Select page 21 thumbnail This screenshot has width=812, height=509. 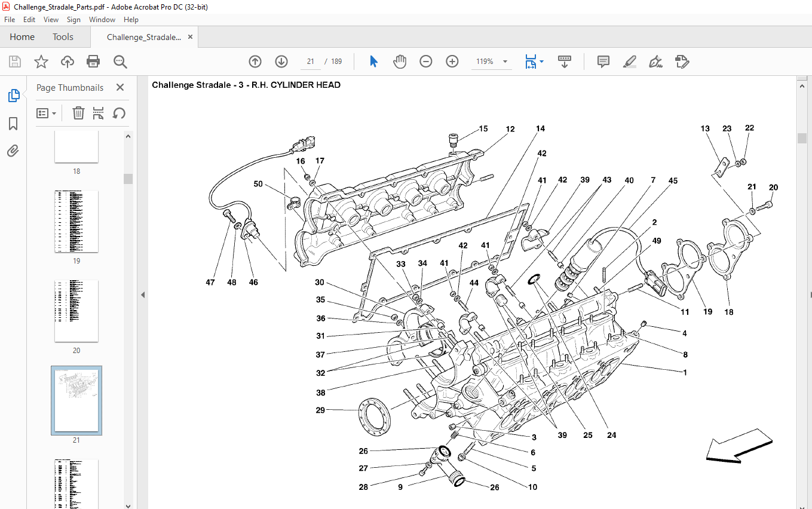tap(76, 400)
